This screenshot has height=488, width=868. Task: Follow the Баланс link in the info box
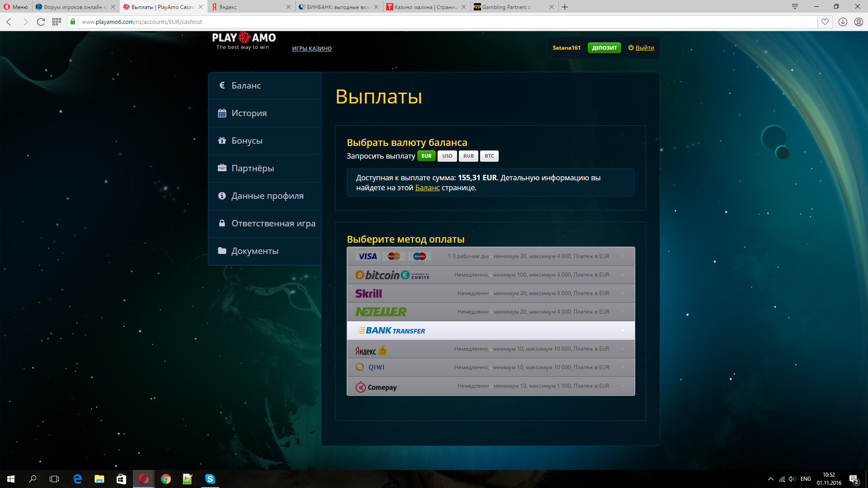coord(427,188)
